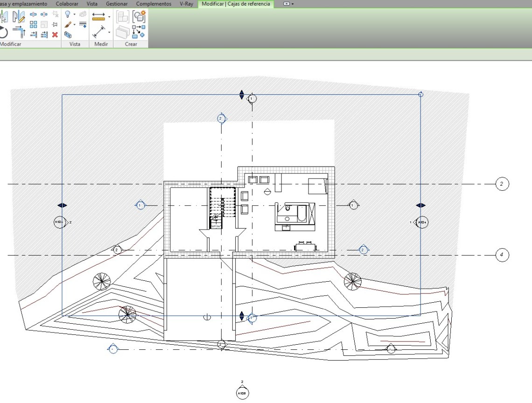Image resolution: width=532 pixels, height=403 pixels.
Task: Click the Vista panel label
Action: (x=75, y=44)
